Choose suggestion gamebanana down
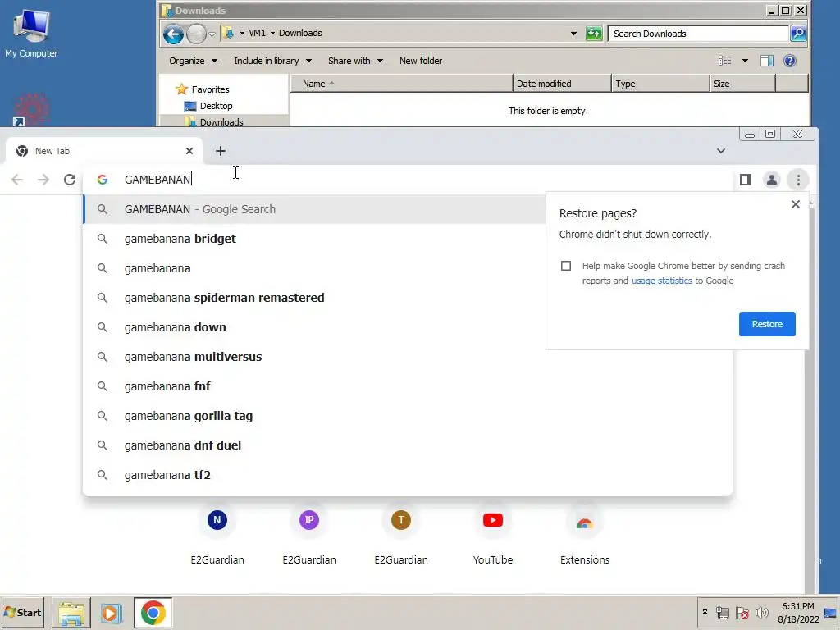This screenshot has height=630, width=840. [314, 327]
